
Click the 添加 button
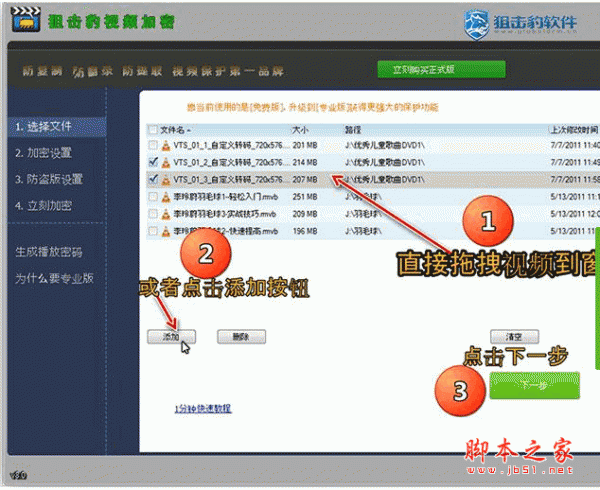point(171,337)
